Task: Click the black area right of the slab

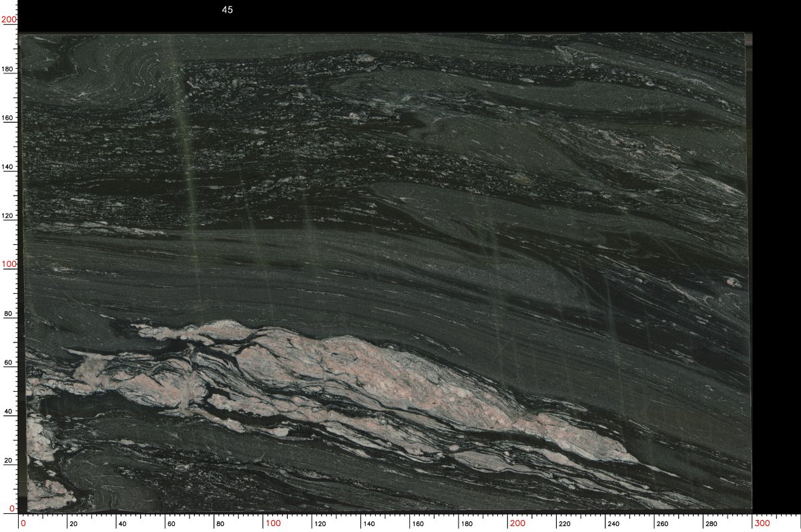Action: tap(776, 267)
